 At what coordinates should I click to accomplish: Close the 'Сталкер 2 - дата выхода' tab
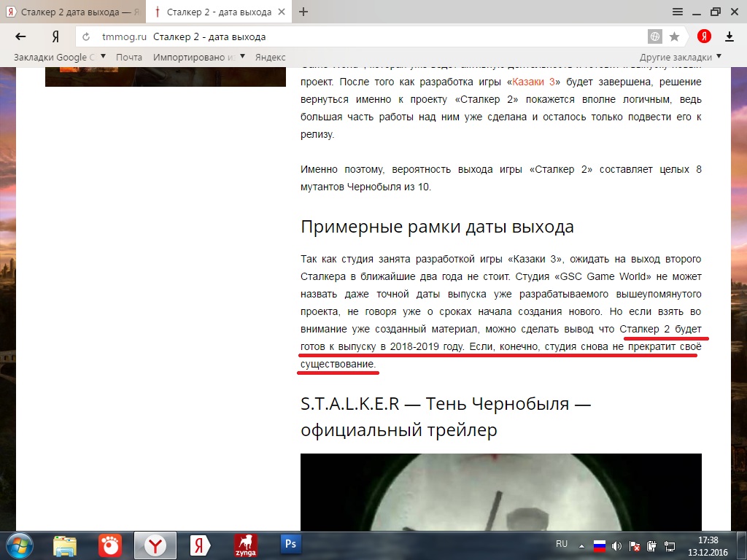[x=282, y=12]
